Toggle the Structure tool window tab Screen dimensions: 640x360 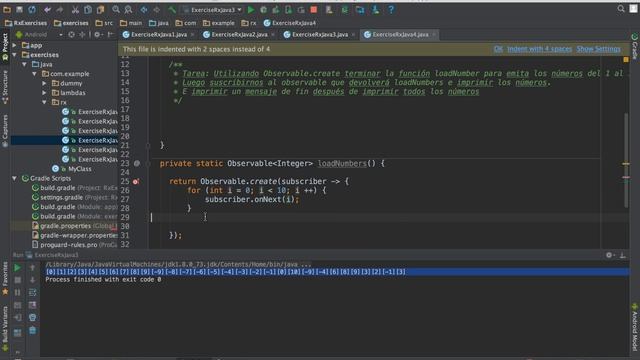5,87
